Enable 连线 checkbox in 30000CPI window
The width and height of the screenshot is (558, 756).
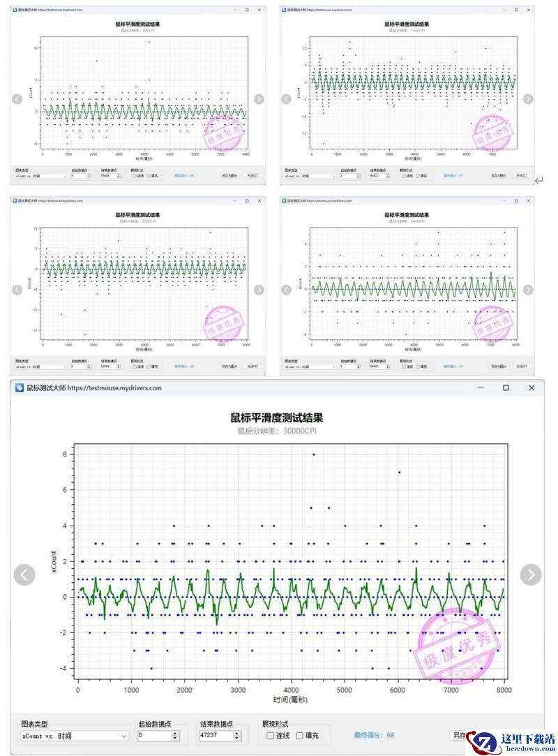pyautogui.click(x=271, y=735)
